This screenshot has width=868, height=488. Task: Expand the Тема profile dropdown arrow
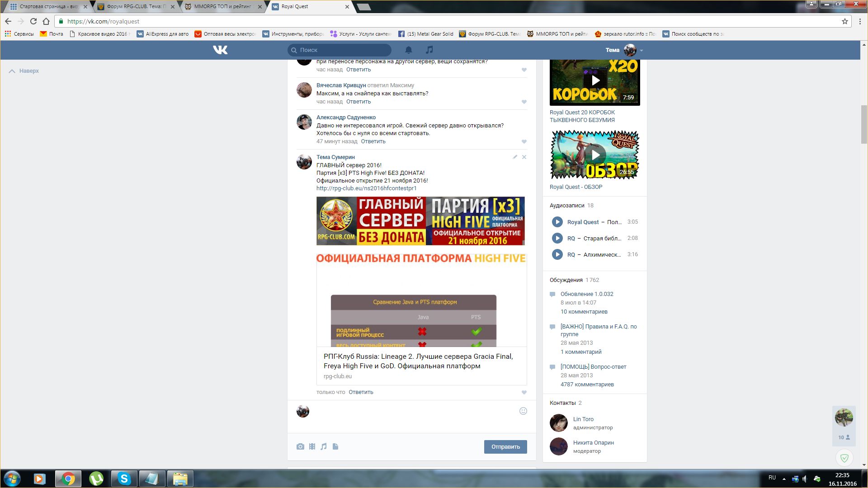(x=642, y=50)
